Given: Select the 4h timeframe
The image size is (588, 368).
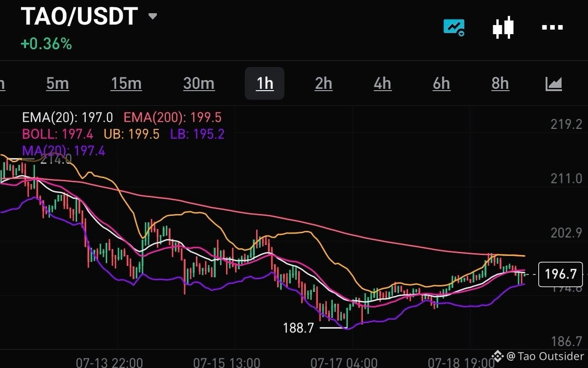Looking at the screenshot, I should pos(382,84).
